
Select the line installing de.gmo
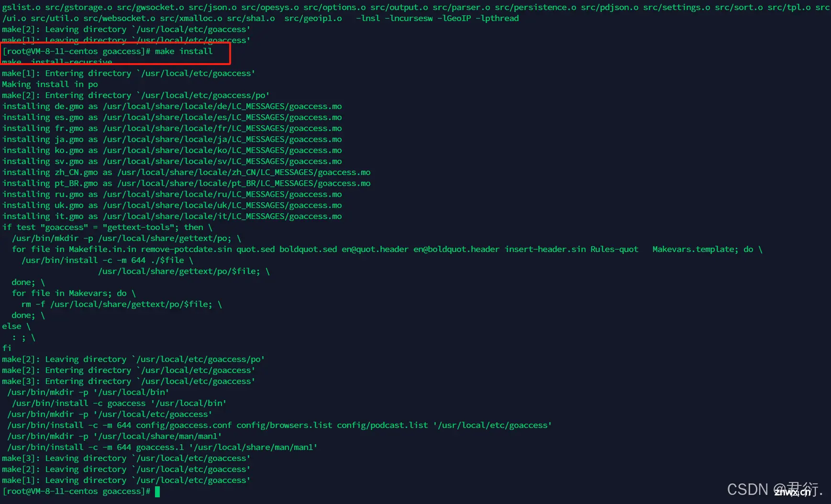point(172,106)
